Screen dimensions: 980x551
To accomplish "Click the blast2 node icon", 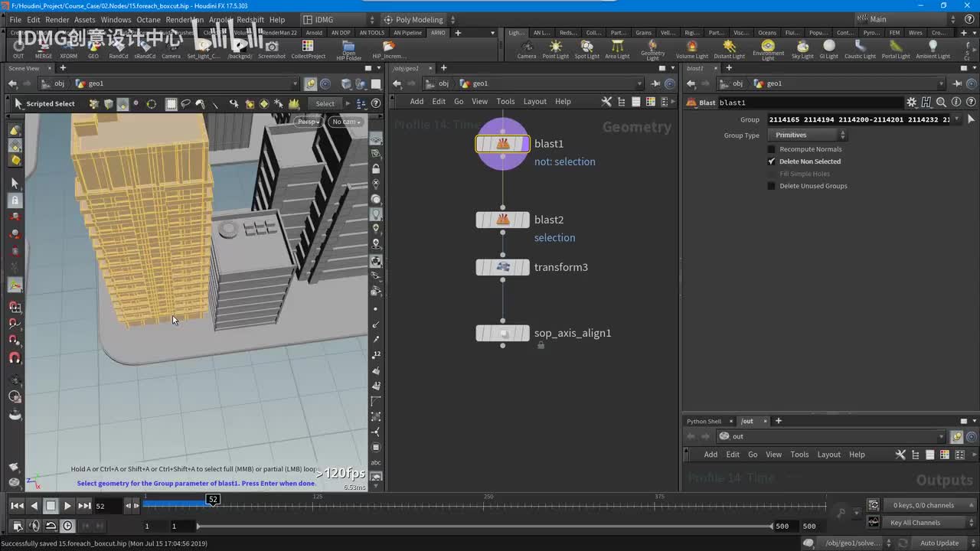I will [x=502, y=220].
